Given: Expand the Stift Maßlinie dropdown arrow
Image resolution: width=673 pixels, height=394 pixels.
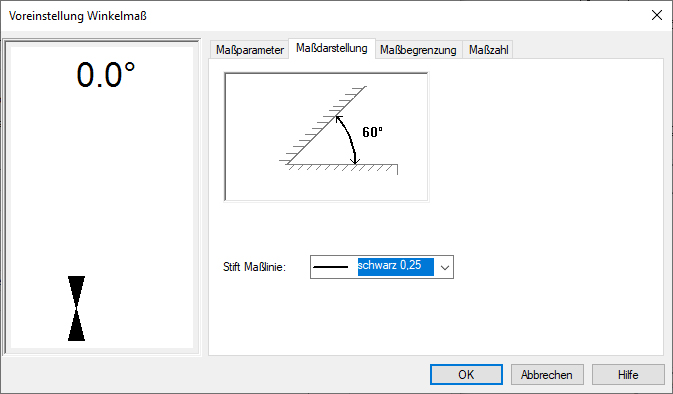Looking at the screenshot, I should point(445,267).
